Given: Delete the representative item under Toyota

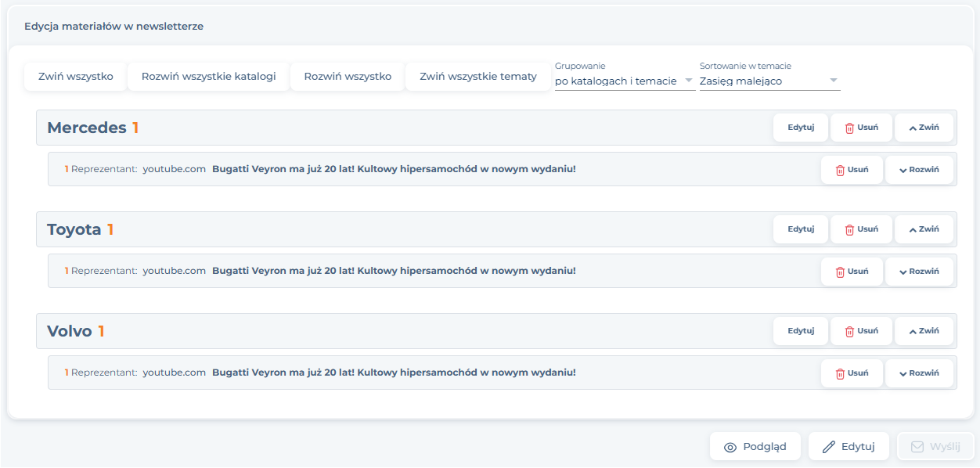Looking at the screenshot, I should coord(852,272).
